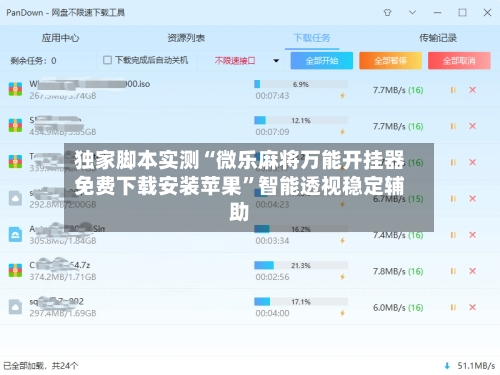500x375 pixels.
Task: Cancel the 6.7MB/s (15) download
Action: 472,199
